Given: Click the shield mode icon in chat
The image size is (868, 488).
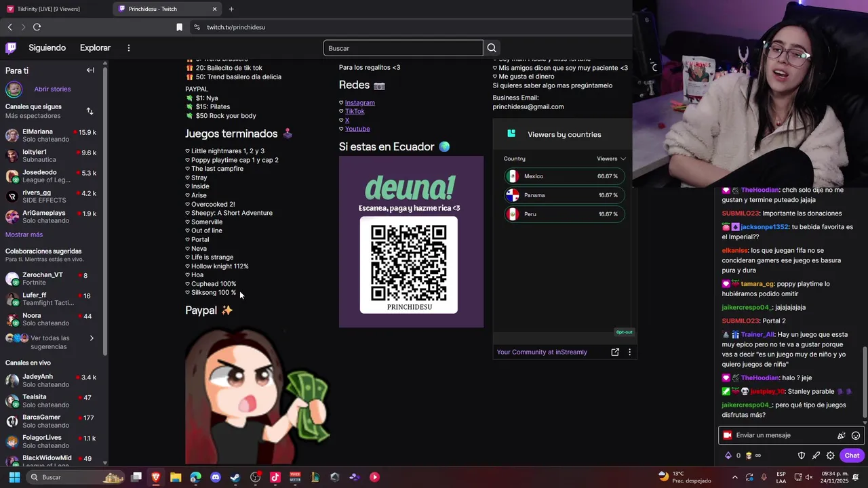Looking at the screenshot, I should (801, 455).
